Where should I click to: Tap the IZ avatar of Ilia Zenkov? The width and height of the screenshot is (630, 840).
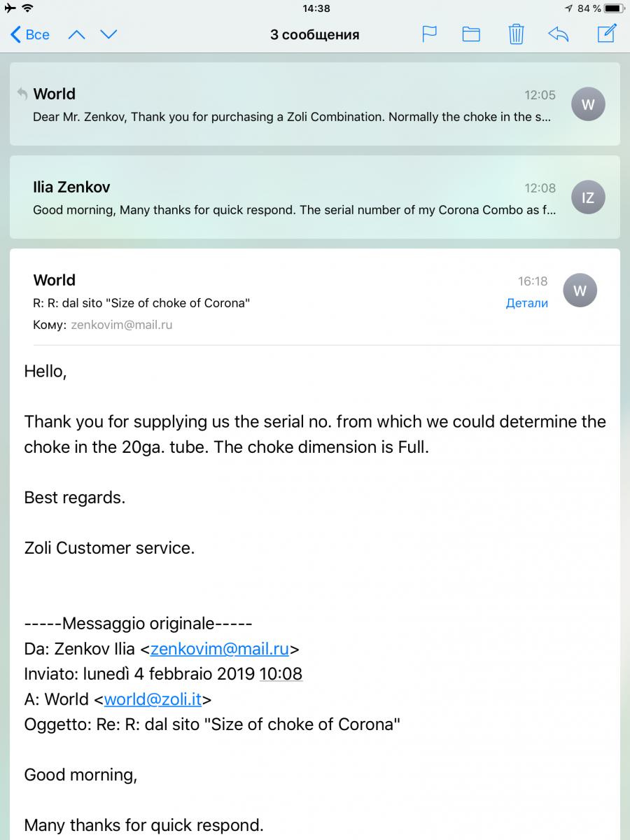click(x=588, y=197)
